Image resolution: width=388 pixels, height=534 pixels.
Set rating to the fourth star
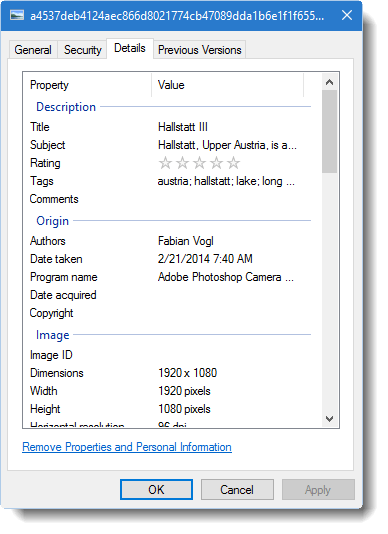216,163
